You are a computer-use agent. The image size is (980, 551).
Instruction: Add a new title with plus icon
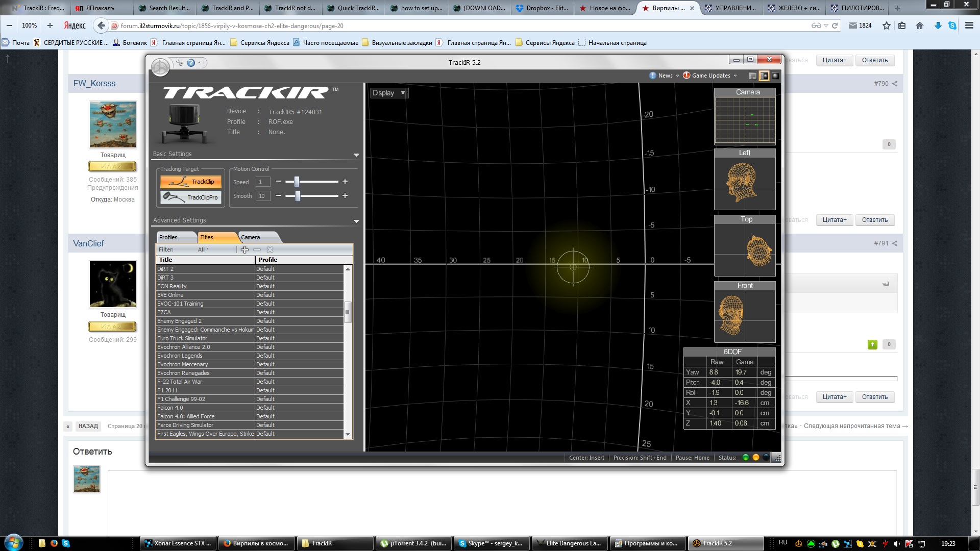[x=244, y=249]
